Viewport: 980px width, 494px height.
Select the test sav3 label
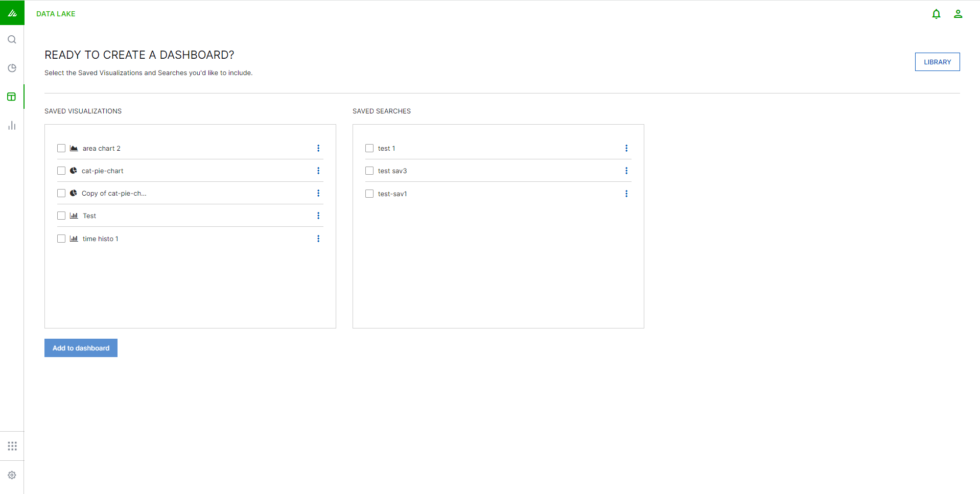[x=392, y=171]
